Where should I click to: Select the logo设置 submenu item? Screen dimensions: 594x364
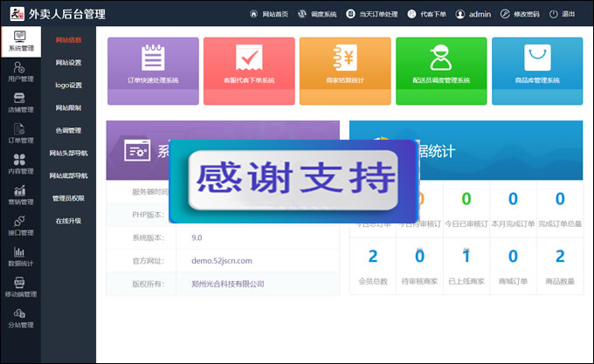[68, 86]
